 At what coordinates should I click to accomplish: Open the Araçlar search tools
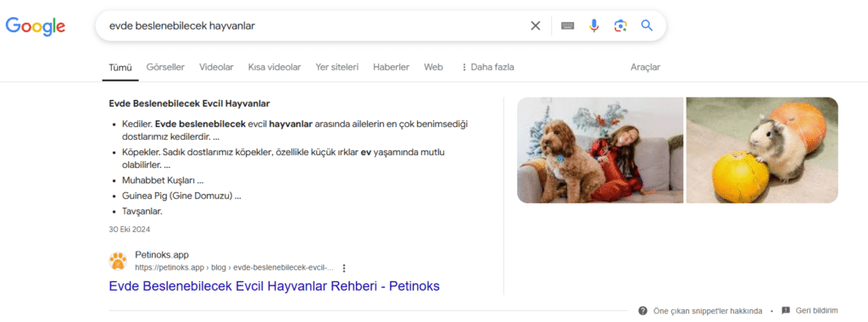pyautogui.click(x=645, y=67)
